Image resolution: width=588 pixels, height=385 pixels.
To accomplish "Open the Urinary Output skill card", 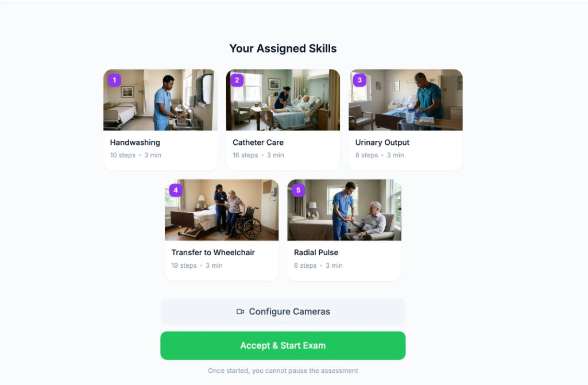I will click(405, 119).
